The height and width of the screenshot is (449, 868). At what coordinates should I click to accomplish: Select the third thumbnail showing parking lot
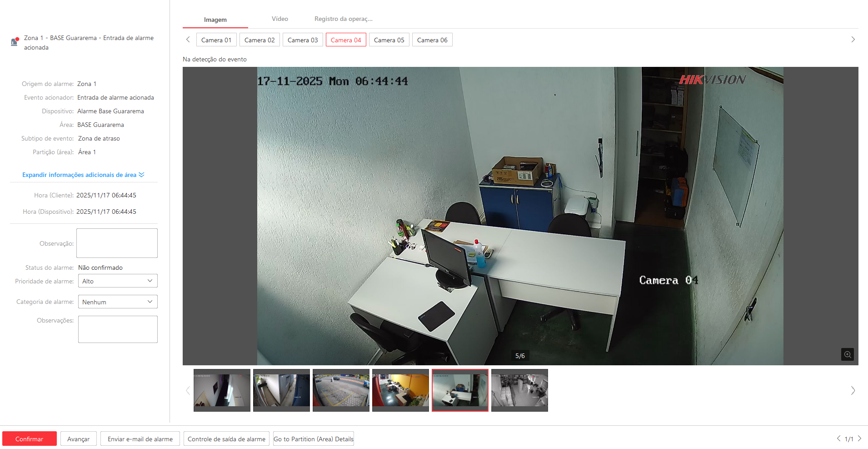pos(341,390)
